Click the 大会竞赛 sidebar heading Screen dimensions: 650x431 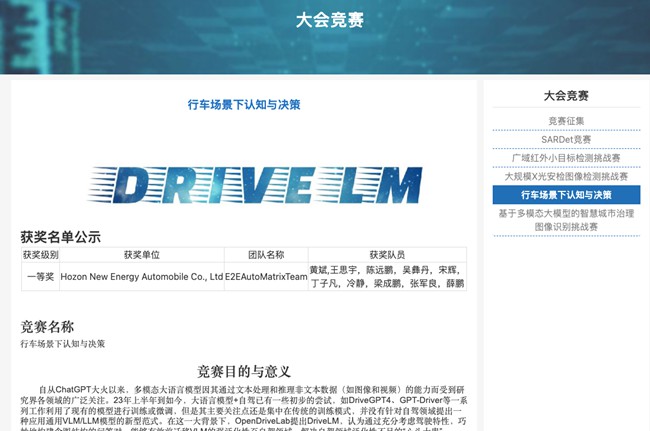click(x=566, y=96)
